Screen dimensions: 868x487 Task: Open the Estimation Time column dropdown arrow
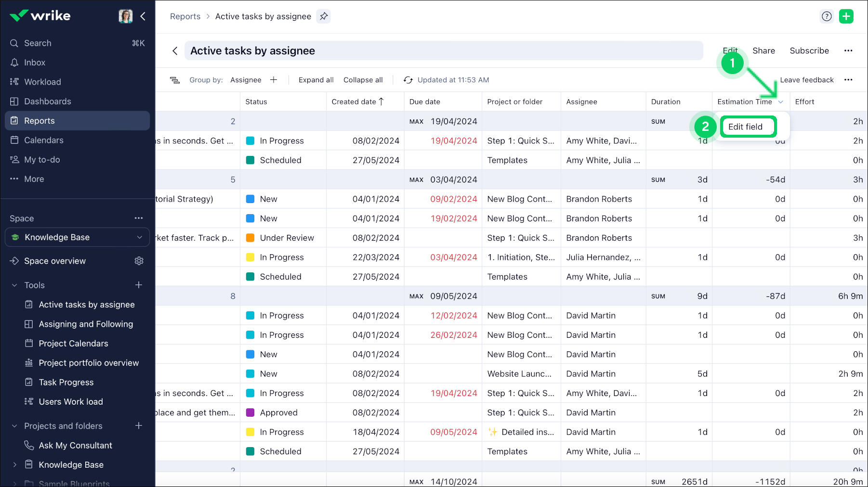[780, 102]
